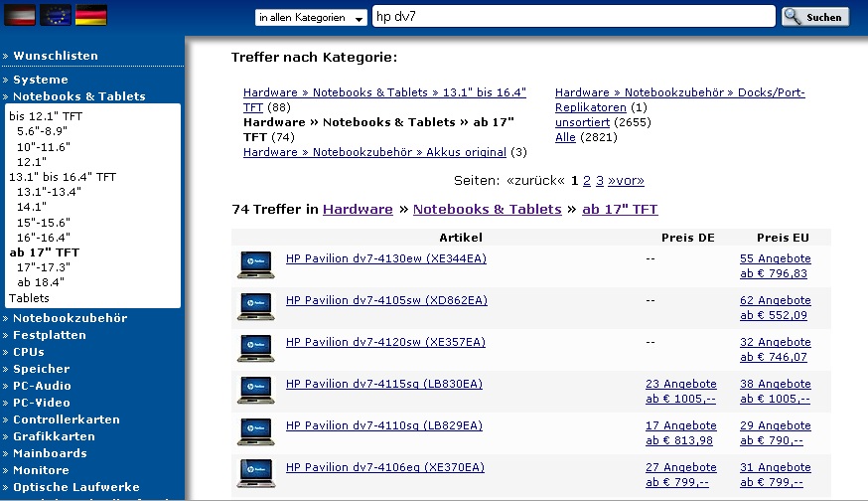Screen dimensions: 868x501
Task: Select the 16"-16.4" size subcategory
Action: pyautogui.click(x=44, y=238)
